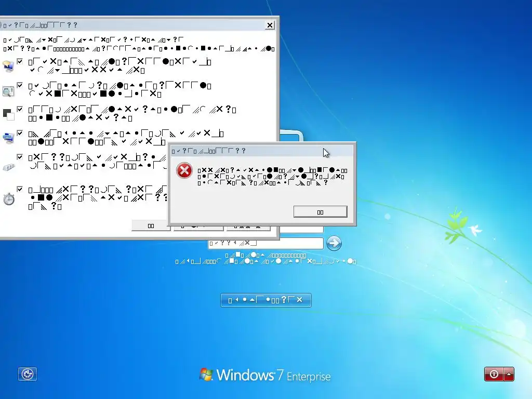Click the High Contrast black-white squares icon
The width and height of the screenshot is (532, 399).
tap(8, 115)
